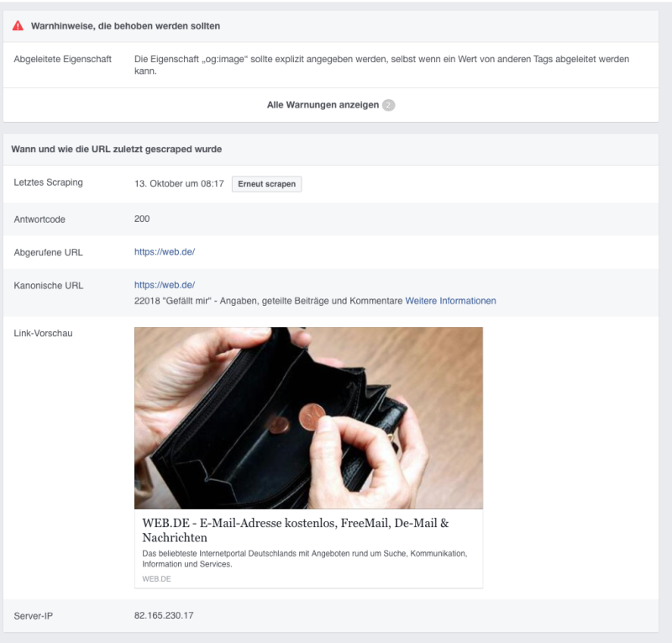
Task: Click the Antwortcode value 200
Action: click(142, 219)
